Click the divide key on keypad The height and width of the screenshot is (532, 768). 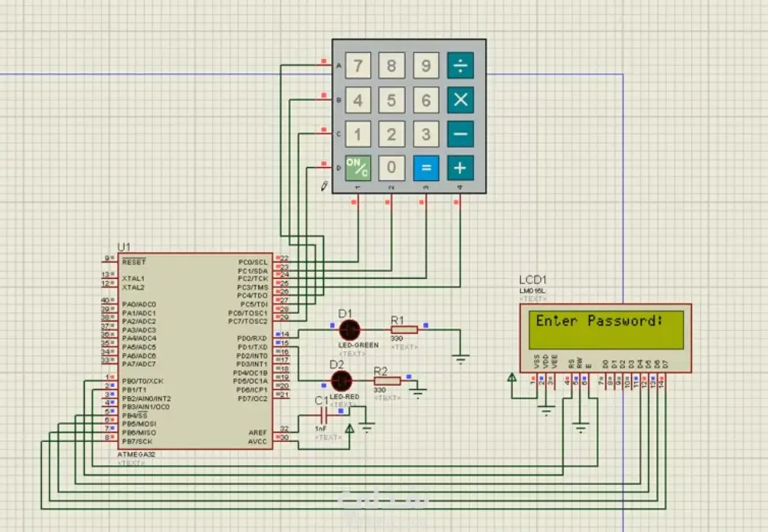point(460,65)
